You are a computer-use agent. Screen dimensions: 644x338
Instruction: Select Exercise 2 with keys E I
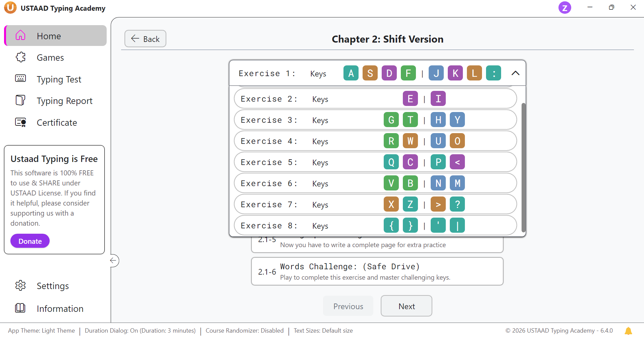coord(375,99)
